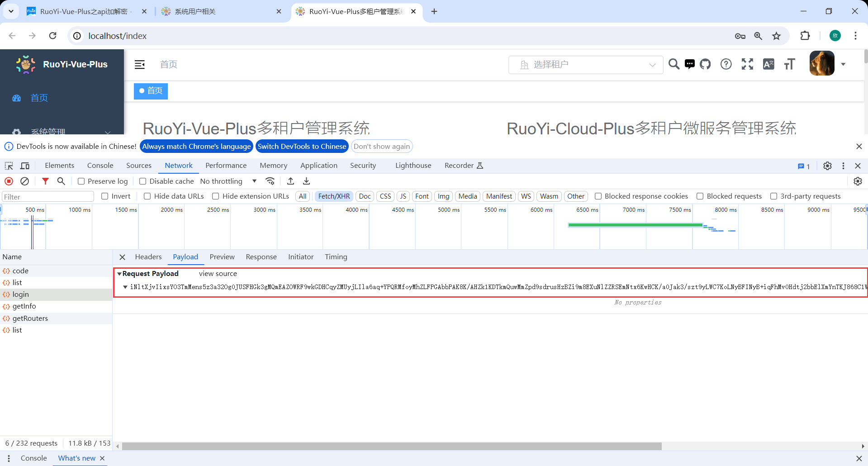Open the Headers tab for the login request
Viewport: 868px width, 466px height.
coord(148,257)
